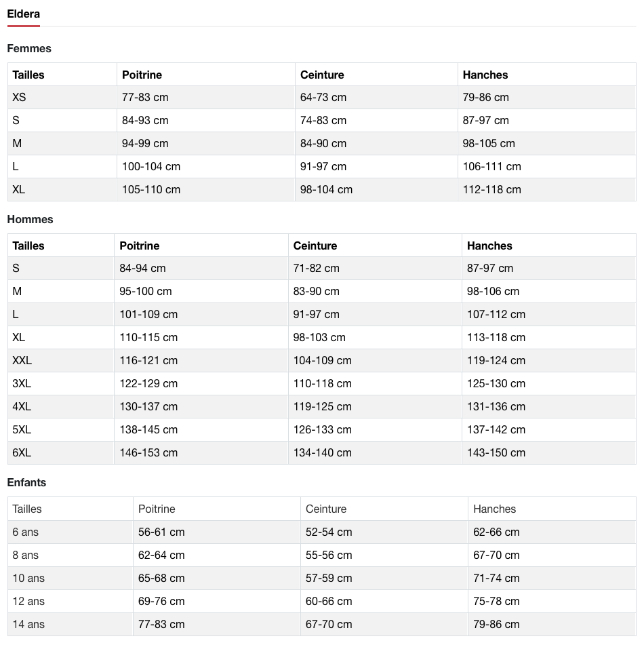The height and width of the screenshot is (645, 644).
Task: Click the women's XL size cell
Action: [19, 190]
